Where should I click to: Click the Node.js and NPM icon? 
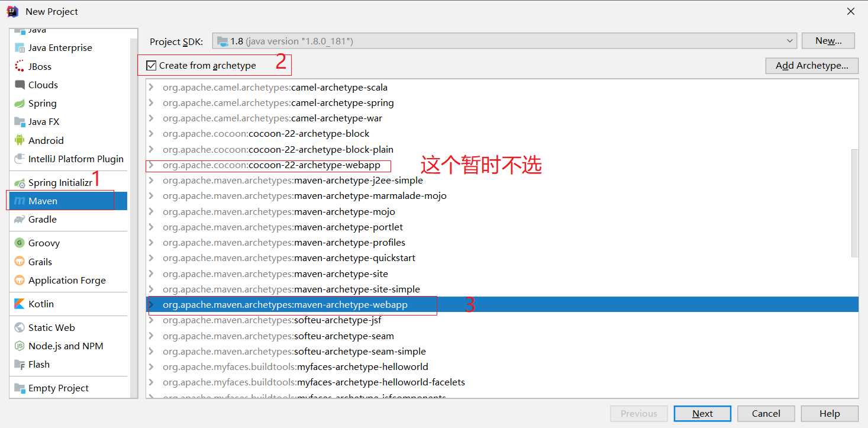click(x=20, y=346)
